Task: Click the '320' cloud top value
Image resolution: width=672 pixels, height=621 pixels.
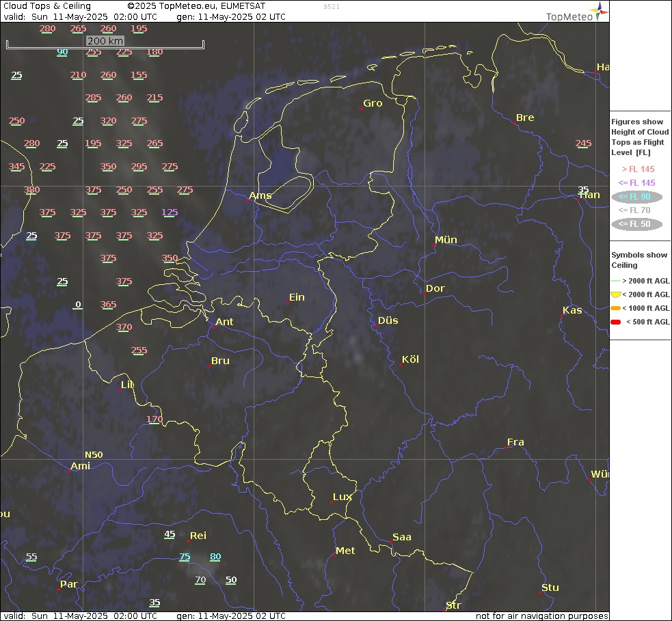Action: pyautogui.click(x=109, y=121)
